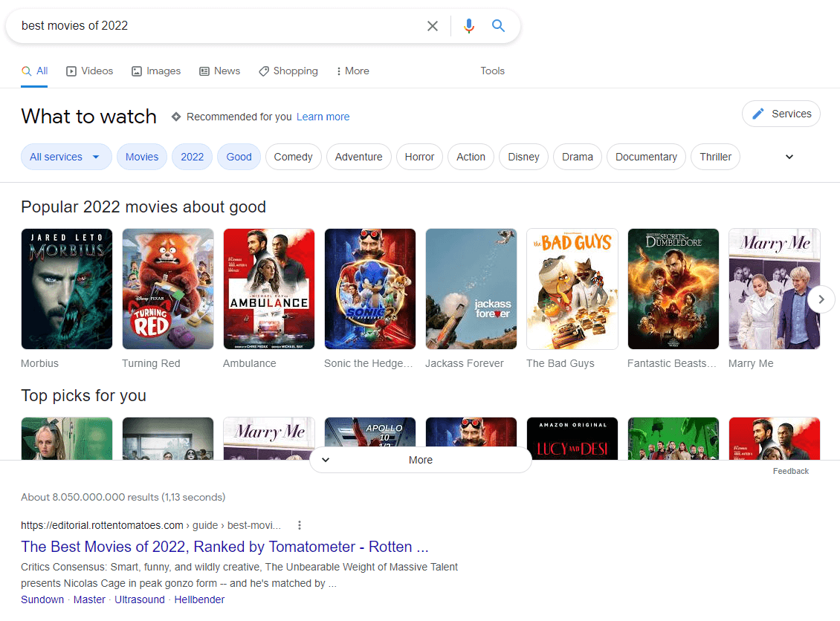Open the Fantastic Beasts Dumbledore poster

(673, 289)
